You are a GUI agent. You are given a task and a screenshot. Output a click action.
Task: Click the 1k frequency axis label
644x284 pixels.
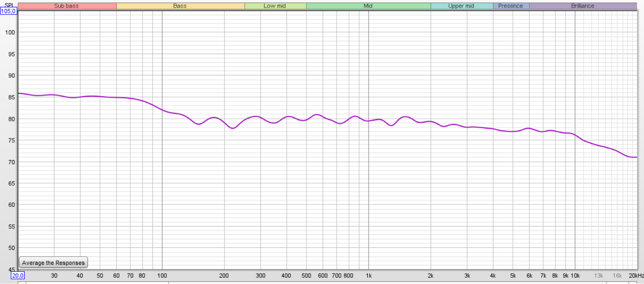click(369, 275)
